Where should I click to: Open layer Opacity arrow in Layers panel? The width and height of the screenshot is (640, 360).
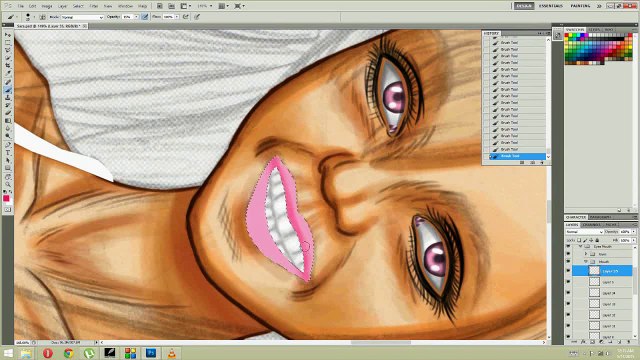pyautogui.click(x=633, y=232)
